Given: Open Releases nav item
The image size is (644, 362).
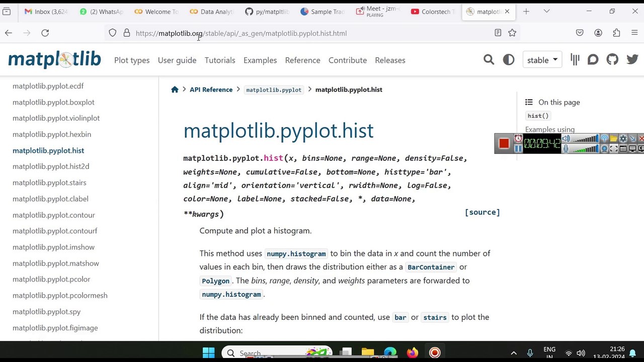Looking at the screenshot, I should click(390, 60).
